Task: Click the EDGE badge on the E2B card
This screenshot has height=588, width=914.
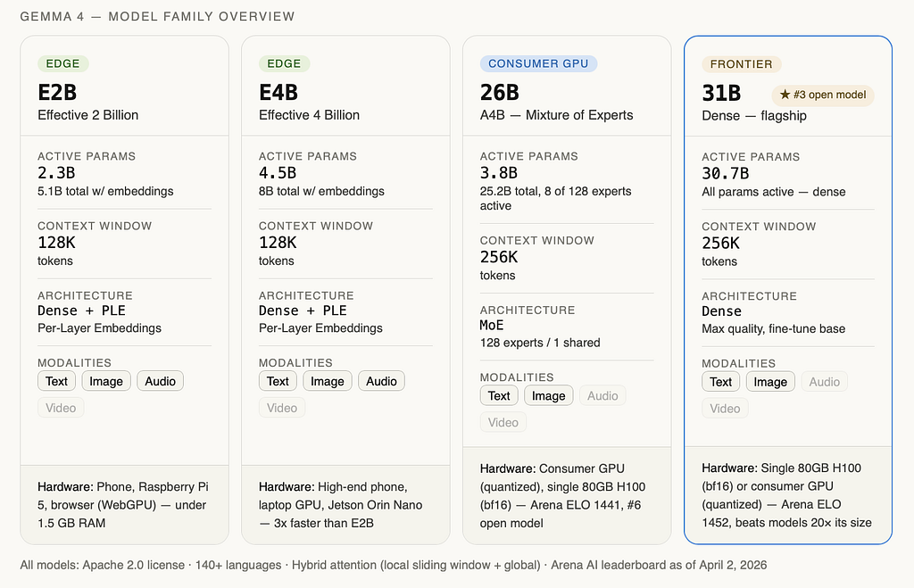Action: [63, 63]
